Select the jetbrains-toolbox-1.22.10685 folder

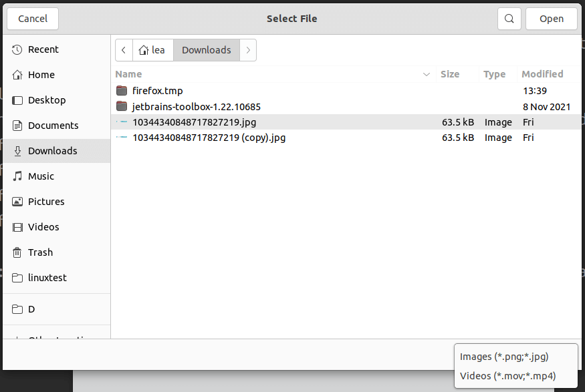coord(196,106)
